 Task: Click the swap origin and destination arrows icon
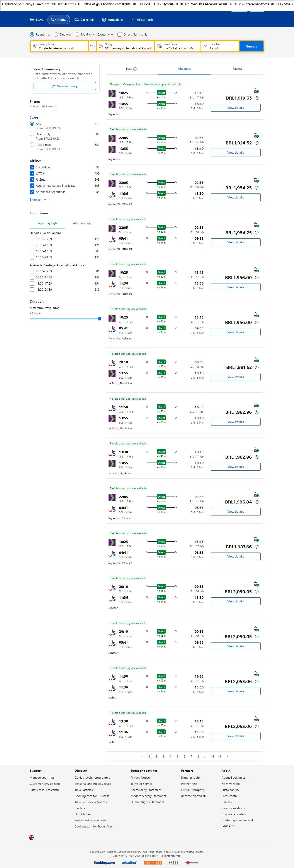tap(92, 46)
